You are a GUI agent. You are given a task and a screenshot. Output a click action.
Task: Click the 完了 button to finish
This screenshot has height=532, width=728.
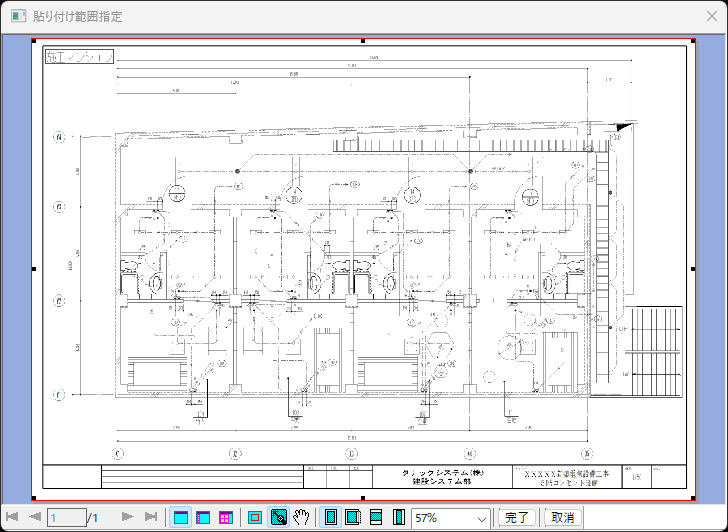pos(517,517)
